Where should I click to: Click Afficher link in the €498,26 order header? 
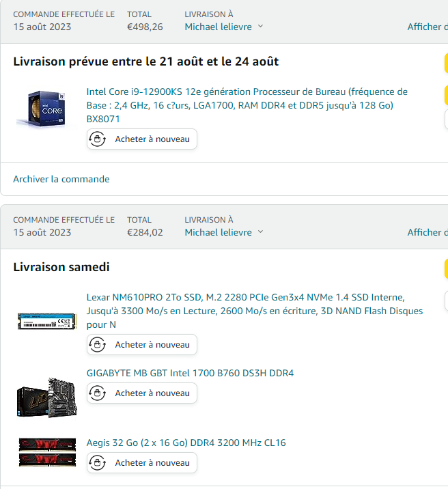coord(428,27)
